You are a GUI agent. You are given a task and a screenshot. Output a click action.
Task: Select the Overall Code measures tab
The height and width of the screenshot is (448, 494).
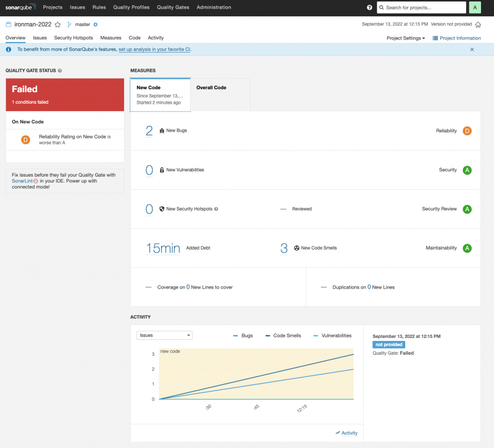(220, 95)
